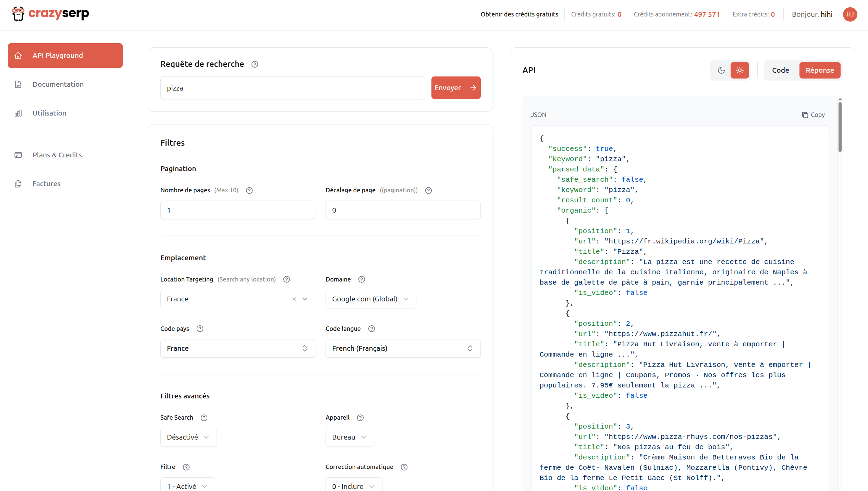
Task: Open the Safe Search Désactivé dropdown
Action: (x=188, y=437)
